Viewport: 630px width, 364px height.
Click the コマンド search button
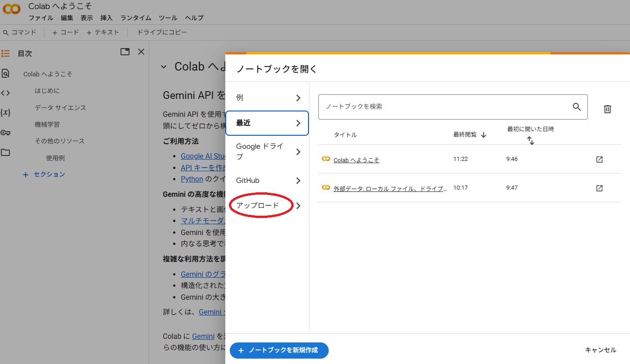tap(20, 32)
